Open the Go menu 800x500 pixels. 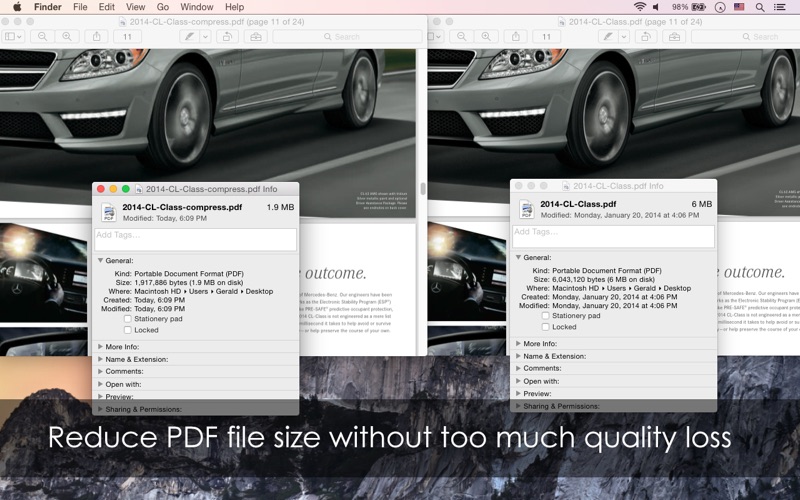click(x=162, y=7)
